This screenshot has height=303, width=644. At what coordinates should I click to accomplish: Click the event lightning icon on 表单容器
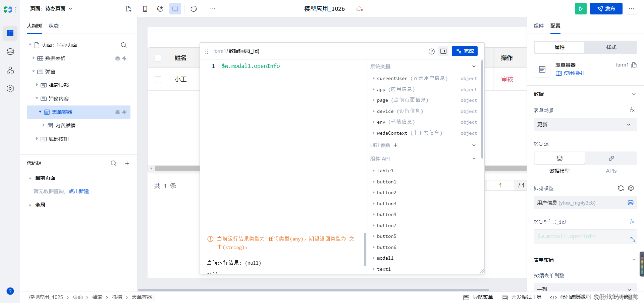[x=124, y=112]
